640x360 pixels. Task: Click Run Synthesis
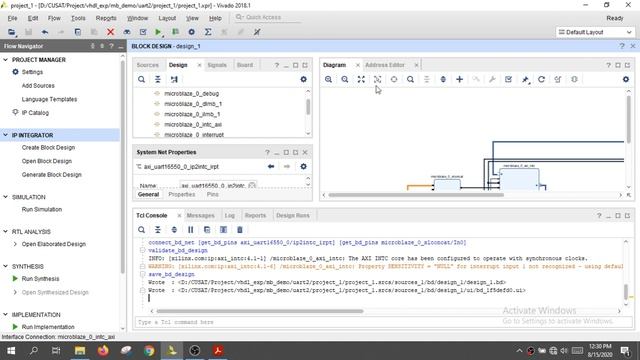pos(40,279)
